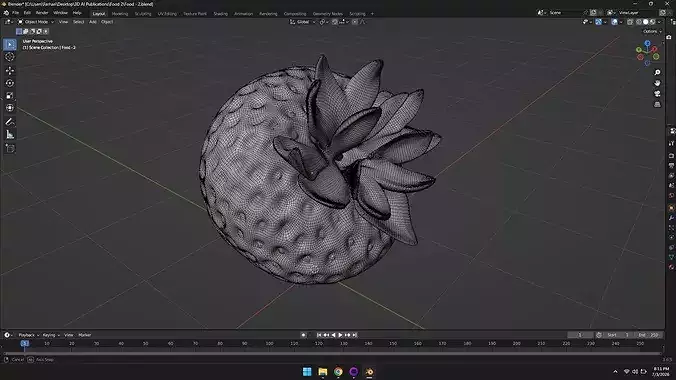Viewport: 676px width, 380px height.
Task: Click the viewport zoom magnifier icon
Action: click(x=657, y=72)
